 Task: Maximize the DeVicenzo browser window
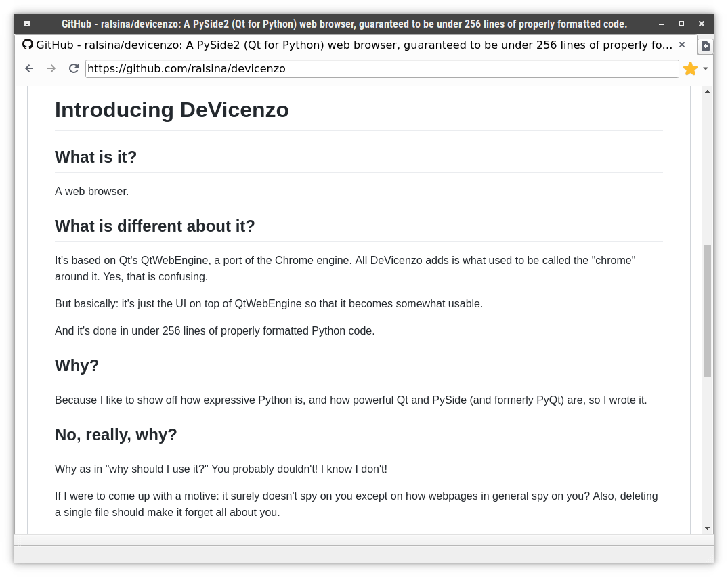point(681,24)
